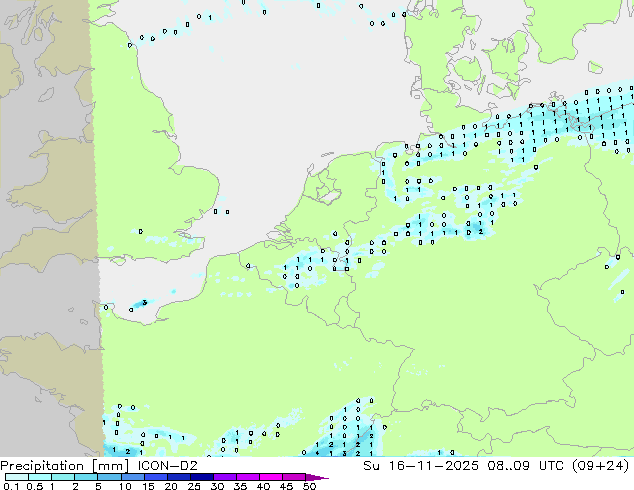Click the 0.1–0.5 mm lightest cyan legend swatch
The image size is (634, 490).
(17, 477)
